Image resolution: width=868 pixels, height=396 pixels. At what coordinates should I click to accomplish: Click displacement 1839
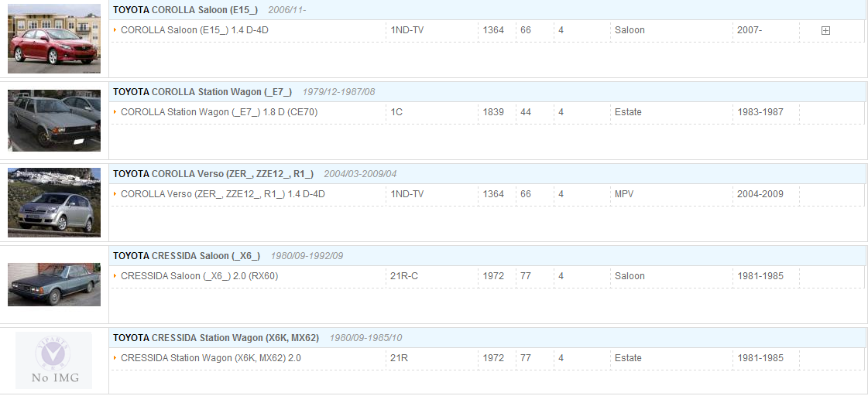493,111
